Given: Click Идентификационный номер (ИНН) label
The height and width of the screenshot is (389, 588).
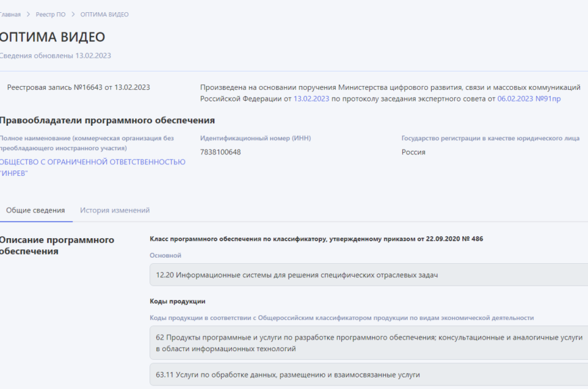Looking at the screenshot, I should [255, 138].
